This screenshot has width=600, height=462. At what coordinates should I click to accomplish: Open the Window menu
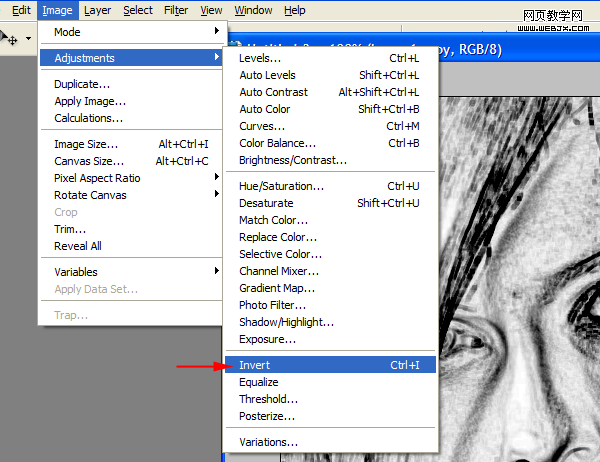point(253,10)
